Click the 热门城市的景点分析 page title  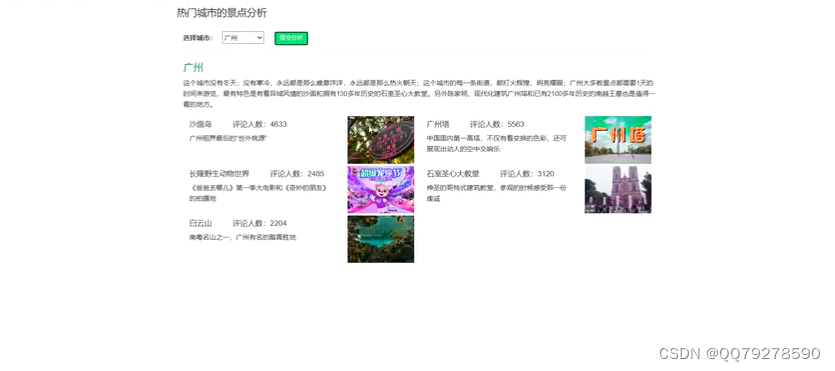[222, 13]
